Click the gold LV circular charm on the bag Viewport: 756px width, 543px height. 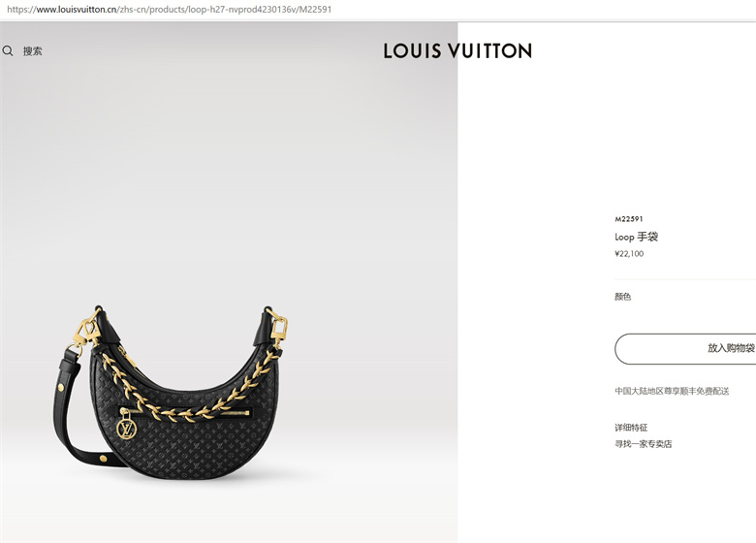pyautogui.click(x=126, y=429)
